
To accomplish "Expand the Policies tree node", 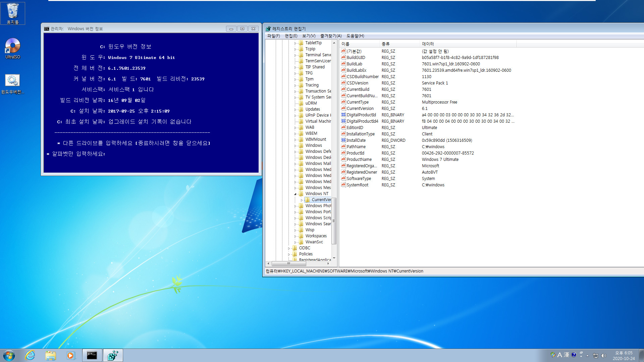I will pos(289,254).
